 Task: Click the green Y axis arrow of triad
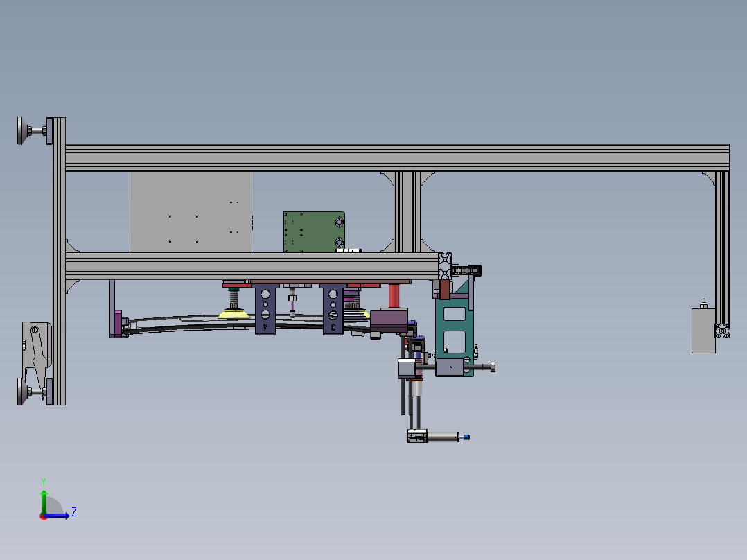[44, 501]
